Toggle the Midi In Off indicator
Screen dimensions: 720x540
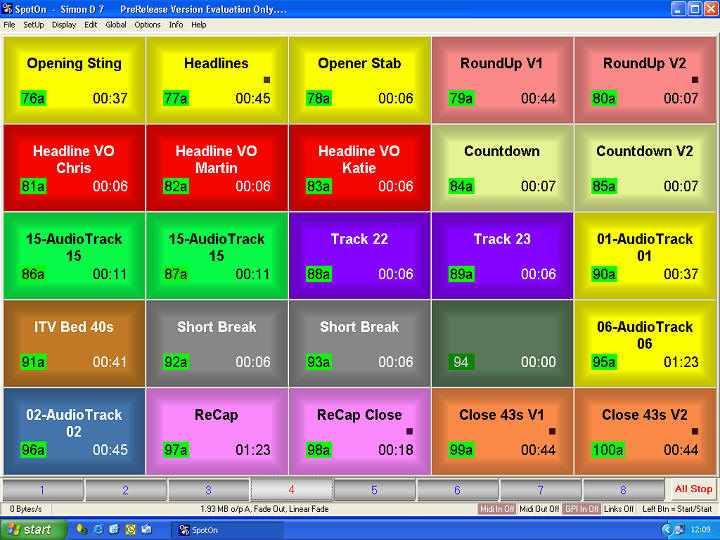click(496, 509)
